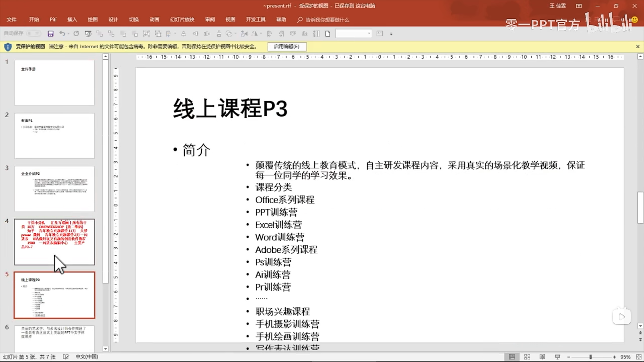Open the 文件 menu
The image size is (644, 362).
pos(11,19)
